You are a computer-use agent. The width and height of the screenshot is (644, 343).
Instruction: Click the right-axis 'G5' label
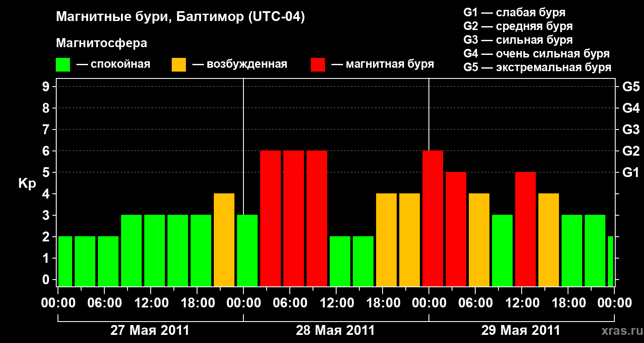tap(631, 87)
